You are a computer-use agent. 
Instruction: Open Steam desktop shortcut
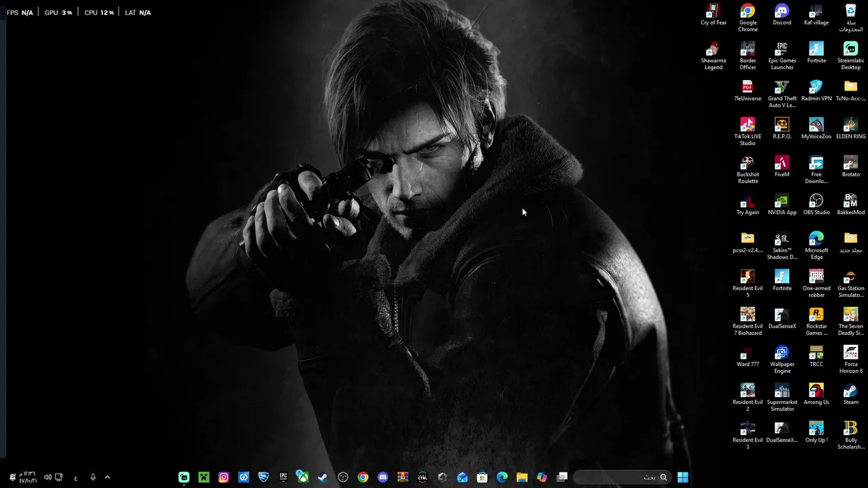click(850, 394)
